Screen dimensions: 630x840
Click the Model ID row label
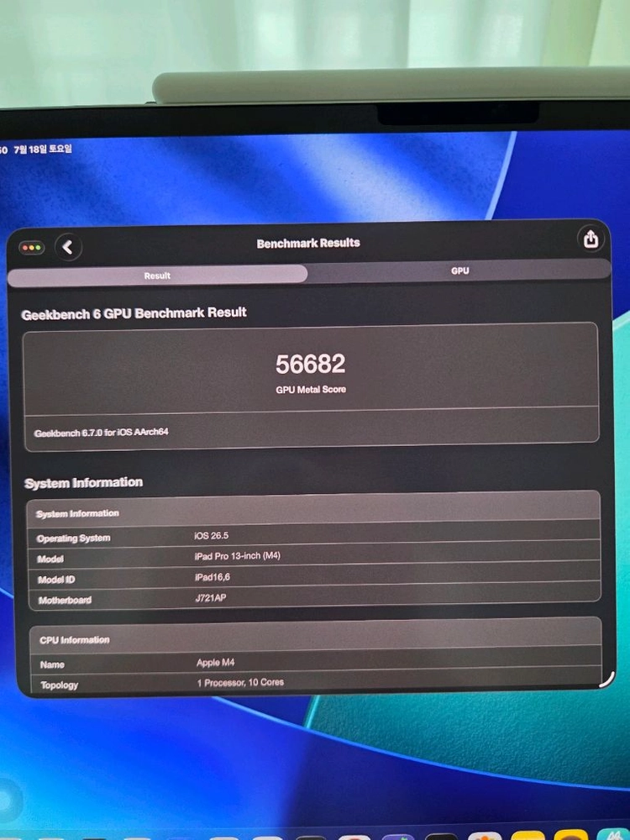click(x=56, y=580)
